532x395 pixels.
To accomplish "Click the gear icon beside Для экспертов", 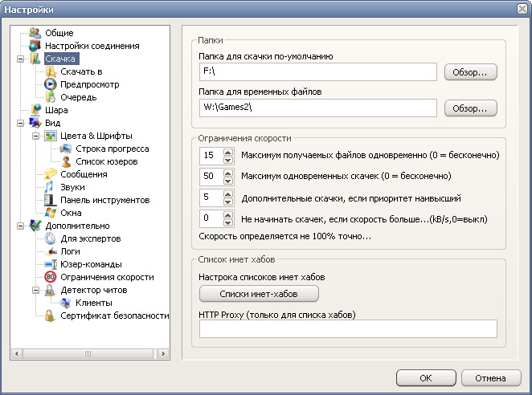I will click(x=50, y=238).
